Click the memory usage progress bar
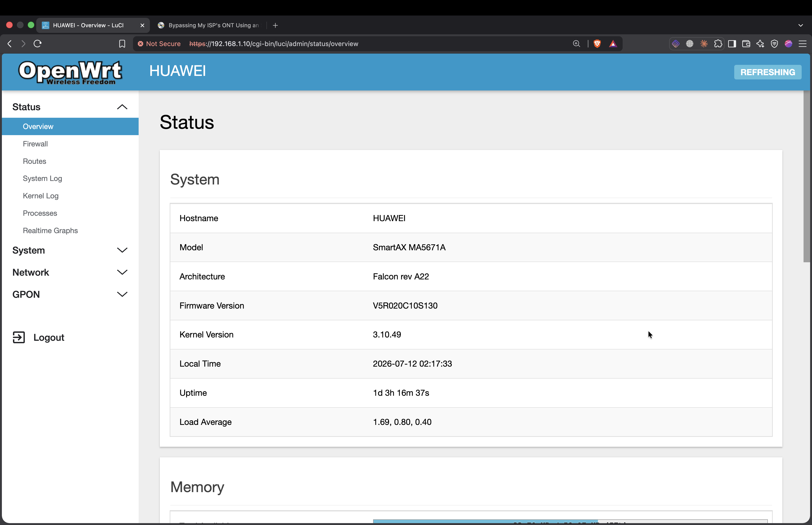812x525 pixels. (570, 521)
